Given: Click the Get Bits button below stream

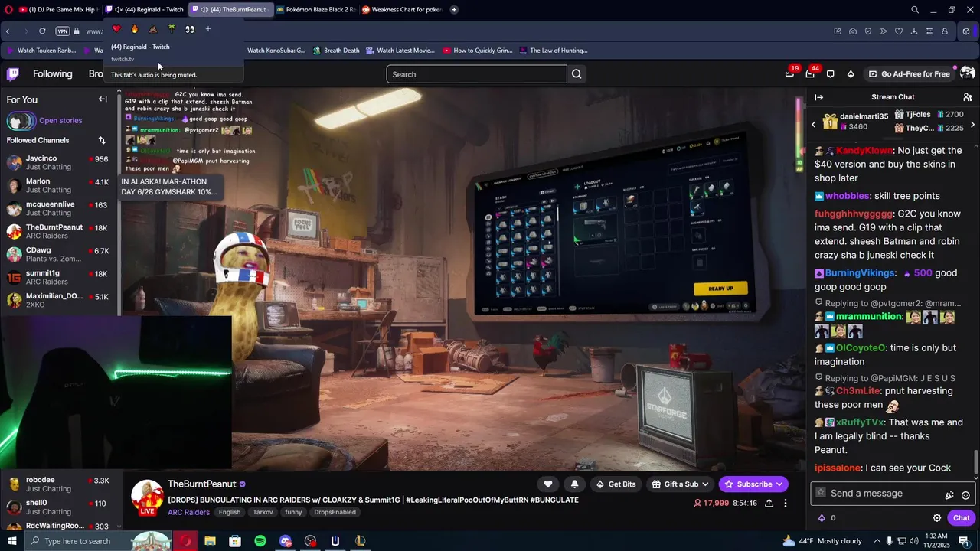Looking at the screenshot, I should 616,484.
